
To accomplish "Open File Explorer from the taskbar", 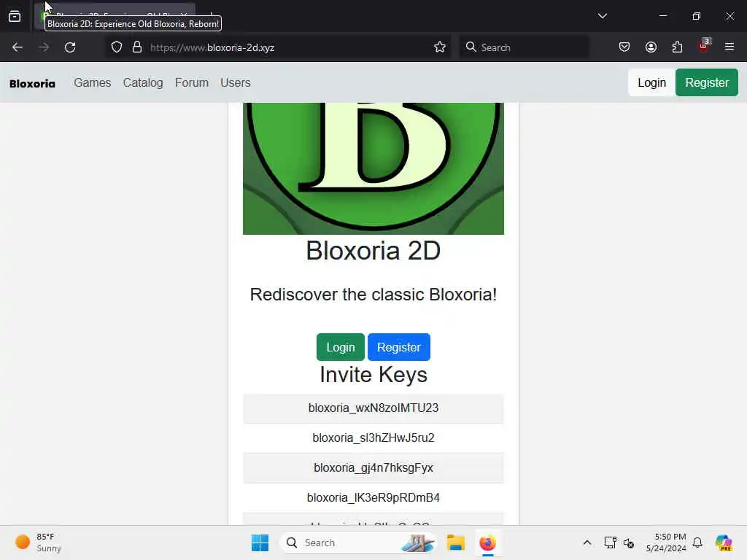I will (455, 542).
